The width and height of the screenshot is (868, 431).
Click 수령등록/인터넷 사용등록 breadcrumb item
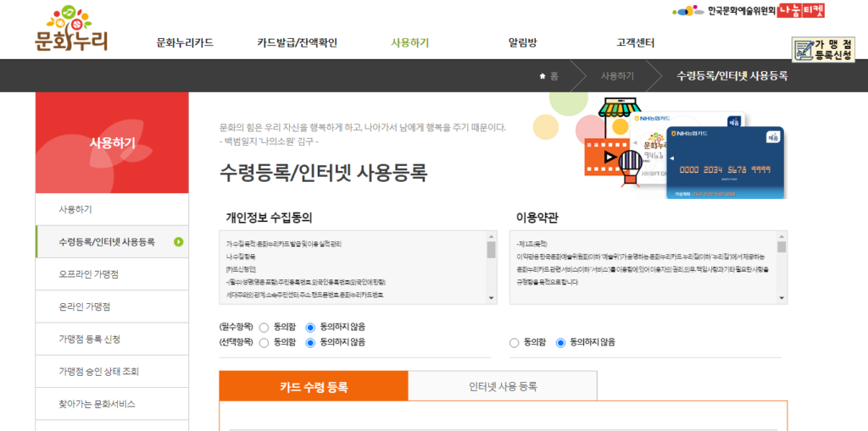coord(732,76)
